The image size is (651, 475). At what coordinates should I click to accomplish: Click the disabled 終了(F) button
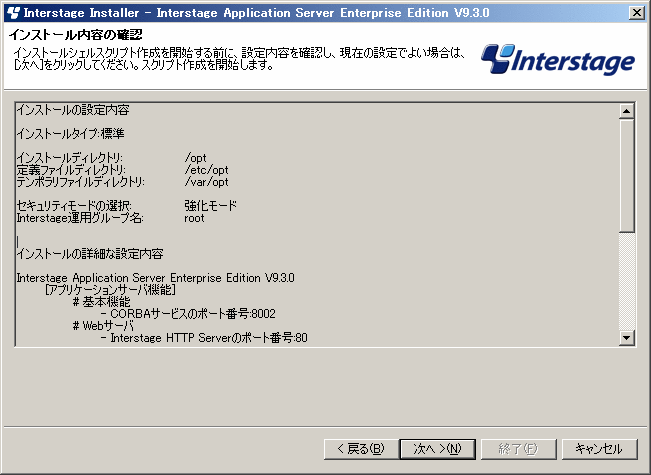pos(518,449)
